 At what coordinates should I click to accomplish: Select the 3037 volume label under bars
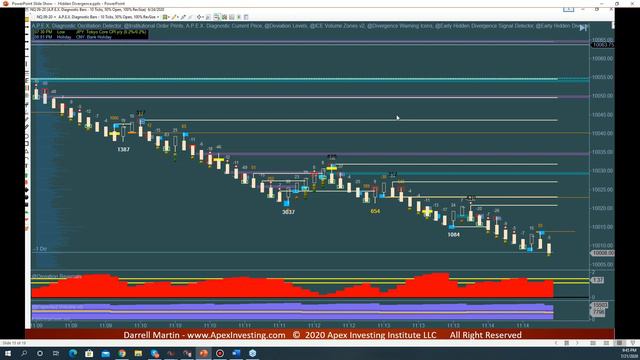pos(288,212)
